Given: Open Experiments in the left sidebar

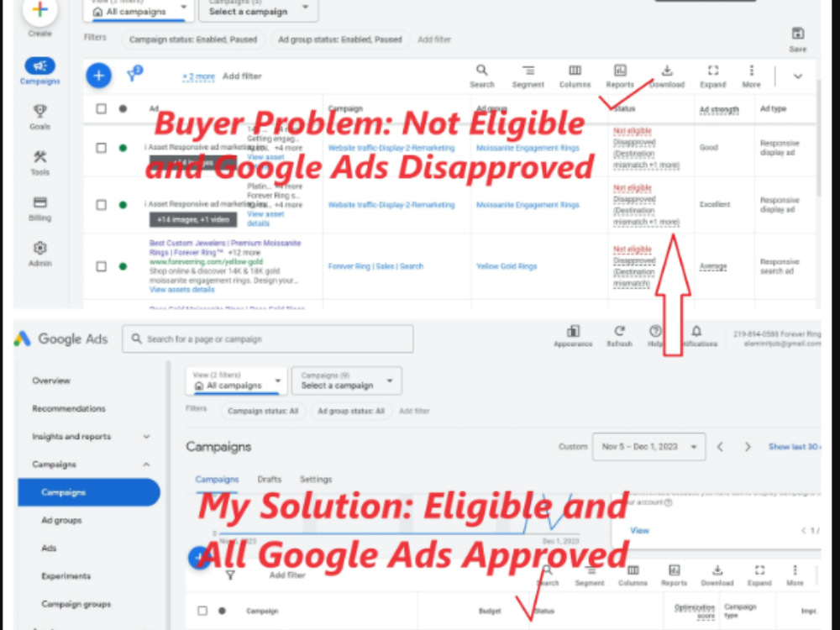Looking at the screenshot, I should (66, 576).
